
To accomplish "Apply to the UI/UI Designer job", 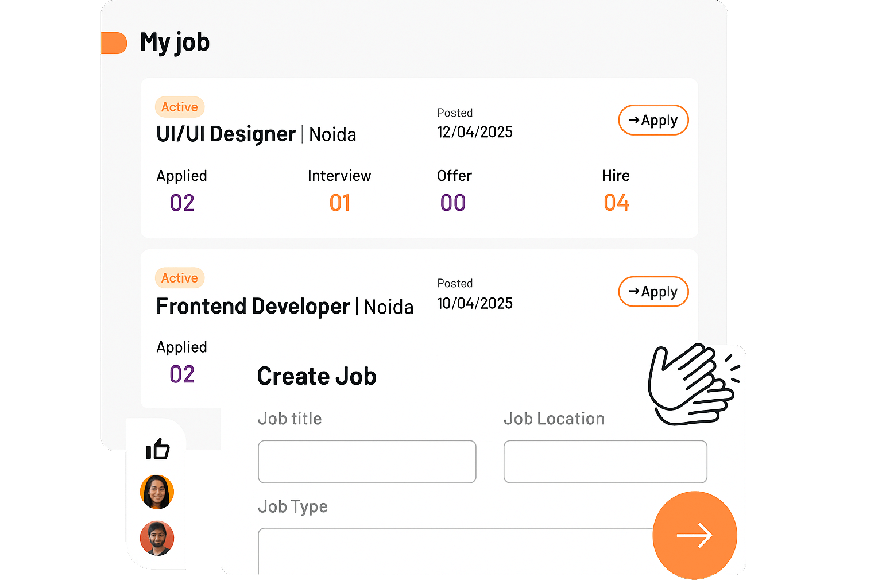I will tap(653, 120).
